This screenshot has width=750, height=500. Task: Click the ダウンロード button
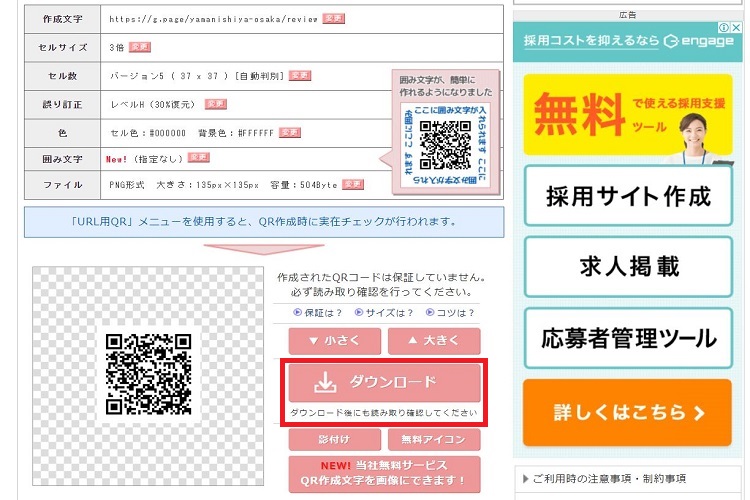[385, 382]
